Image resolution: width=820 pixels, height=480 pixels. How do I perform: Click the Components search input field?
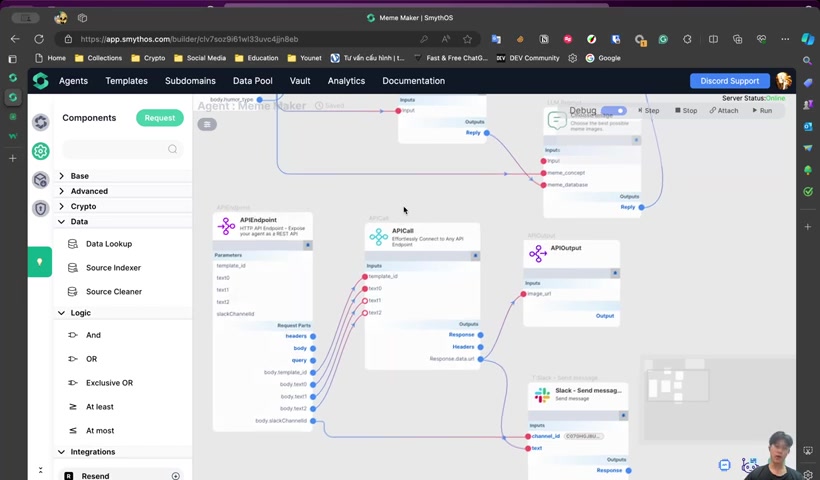(122, 150)
